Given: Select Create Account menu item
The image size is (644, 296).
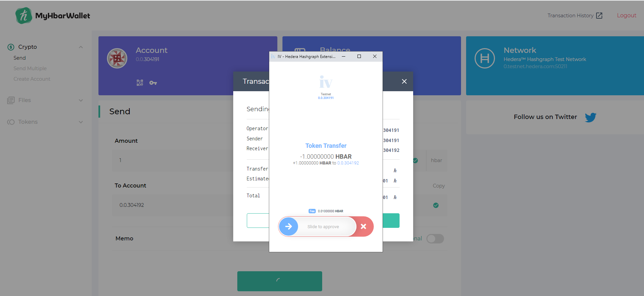Looking at the screenshot, I should [x=32, y=79].
